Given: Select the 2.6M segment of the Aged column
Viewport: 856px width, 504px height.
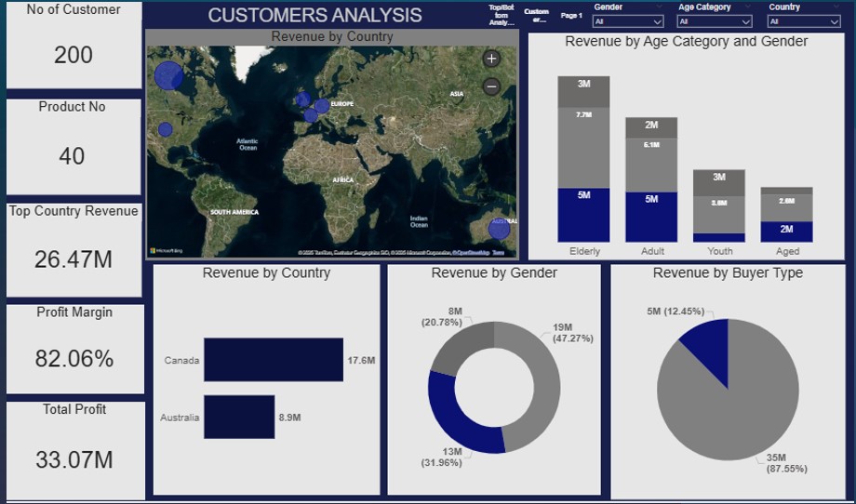Looking at the screenshot, I should (x=786, y=207).
